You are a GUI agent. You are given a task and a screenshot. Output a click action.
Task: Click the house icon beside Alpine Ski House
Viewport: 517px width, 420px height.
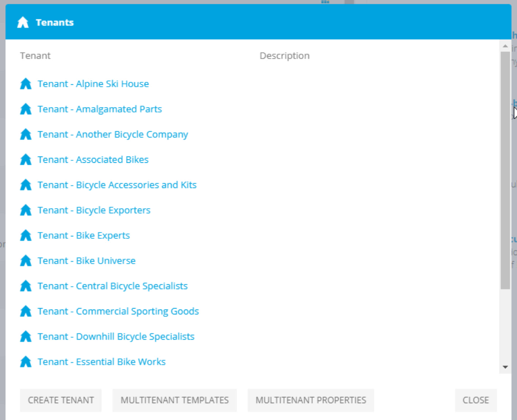[x=26, y=83]
